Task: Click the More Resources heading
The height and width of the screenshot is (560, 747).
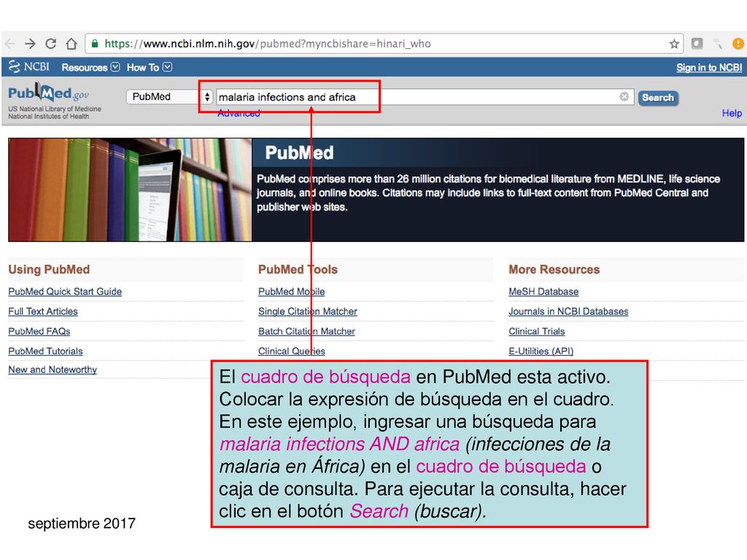Action: (554, 270)
